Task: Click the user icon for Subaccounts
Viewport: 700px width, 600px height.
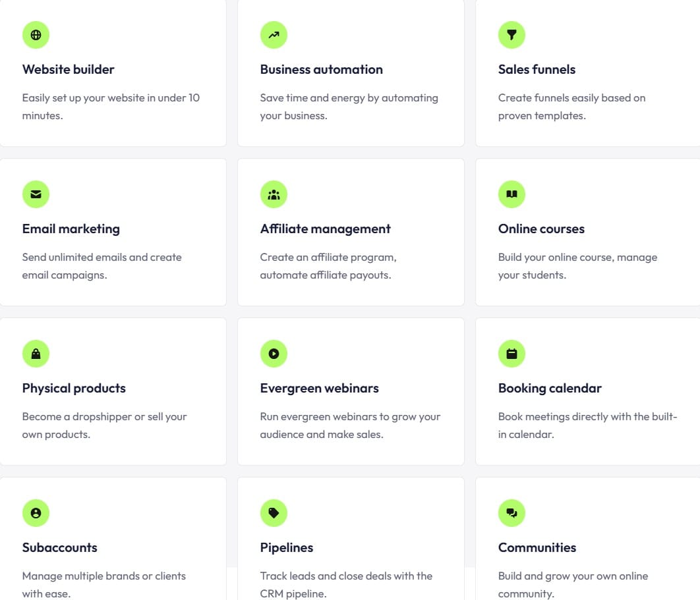Action: [36, 513]
